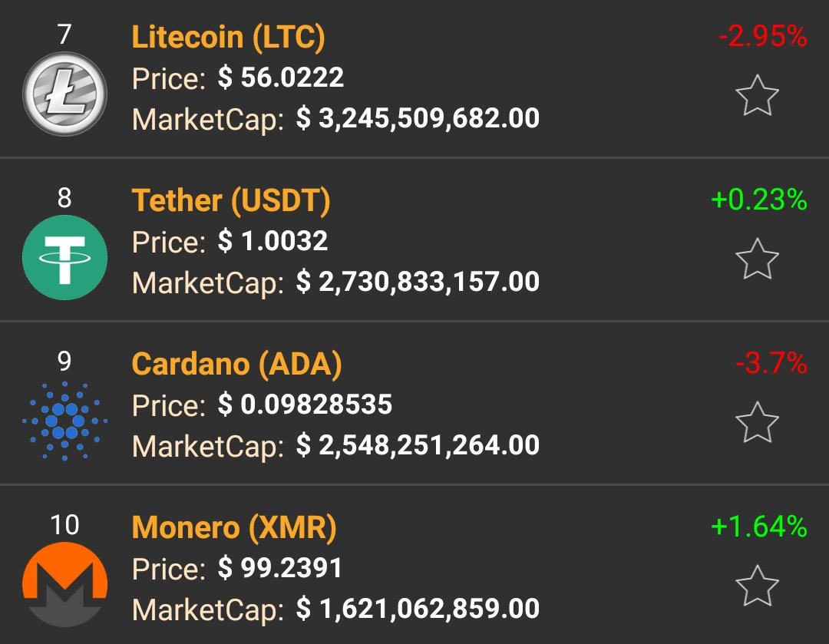Image resolution: width=829 pixels, height=644 pixels.
Task: Tap the Litecoin coin logo
Action: pos(64,94)
